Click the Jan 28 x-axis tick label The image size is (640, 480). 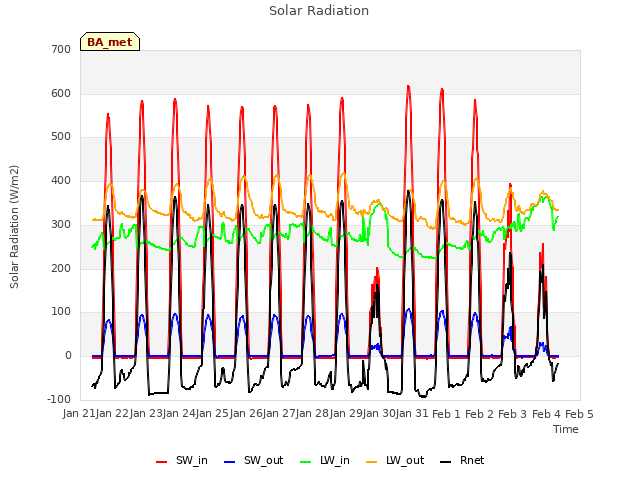[x=313, y=413]
